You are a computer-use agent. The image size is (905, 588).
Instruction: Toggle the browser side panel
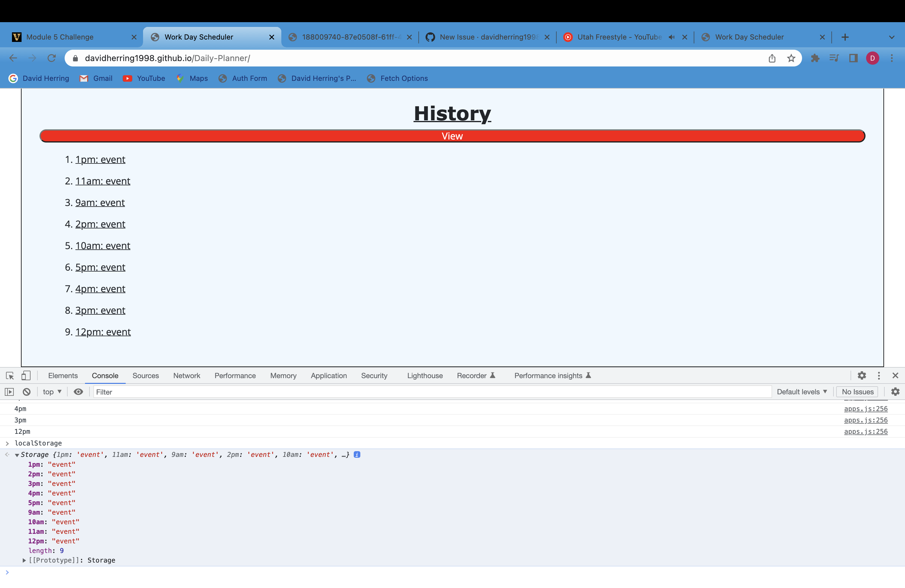pos(853,58)
